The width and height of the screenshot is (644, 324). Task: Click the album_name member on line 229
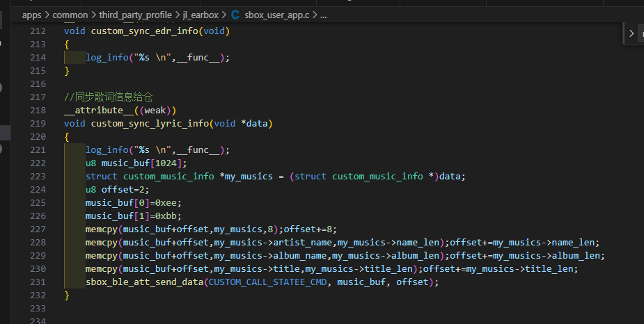[300, 255]
